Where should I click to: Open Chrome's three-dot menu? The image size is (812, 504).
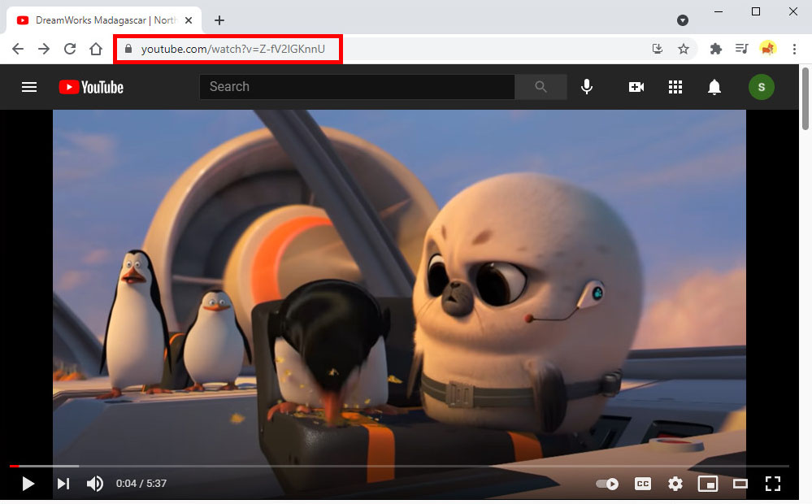pyautogui.click(x=794, y=49)
